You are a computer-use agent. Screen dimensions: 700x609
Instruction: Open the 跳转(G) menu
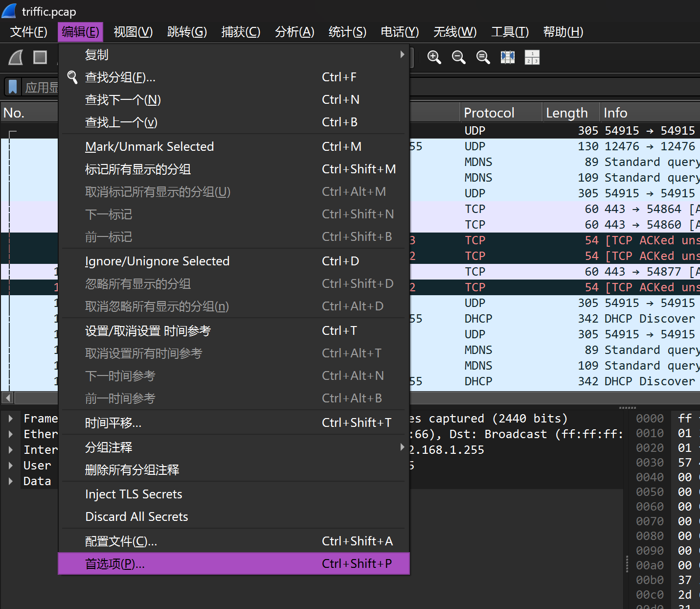(187, 32)
